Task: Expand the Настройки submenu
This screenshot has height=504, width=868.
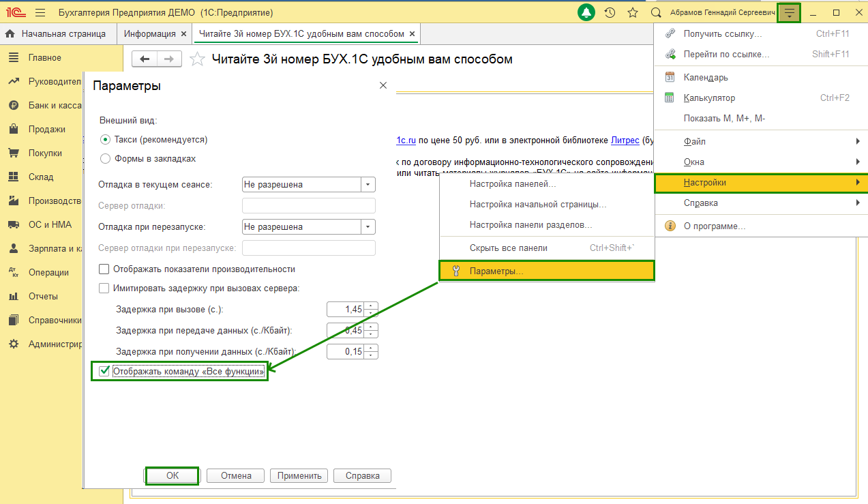Action: tap(761, 183)
